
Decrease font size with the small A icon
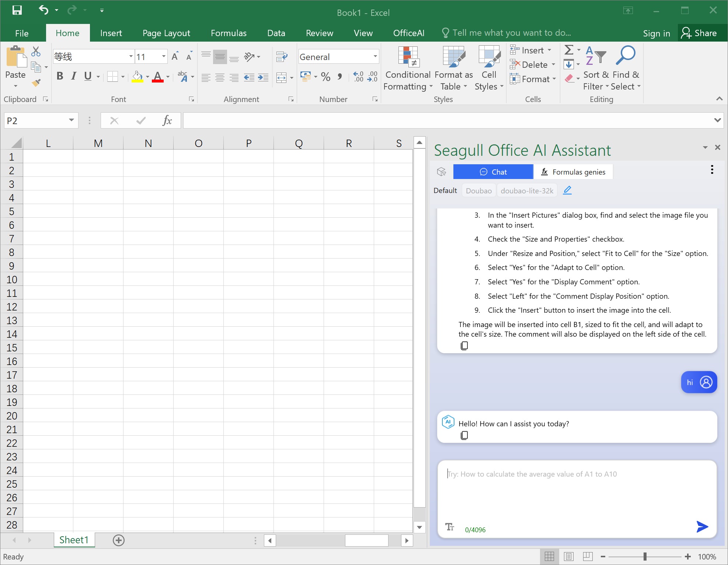189,56
